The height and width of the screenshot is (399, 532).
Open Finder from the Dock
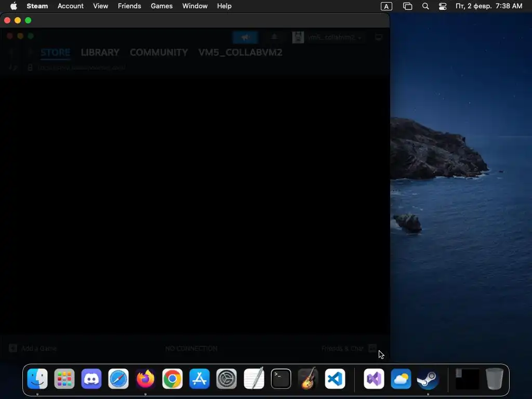(x=37, y=379)
